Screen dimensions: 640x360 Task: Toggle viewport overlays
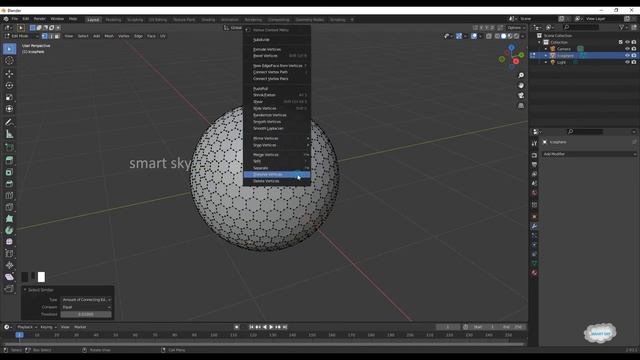474,36
